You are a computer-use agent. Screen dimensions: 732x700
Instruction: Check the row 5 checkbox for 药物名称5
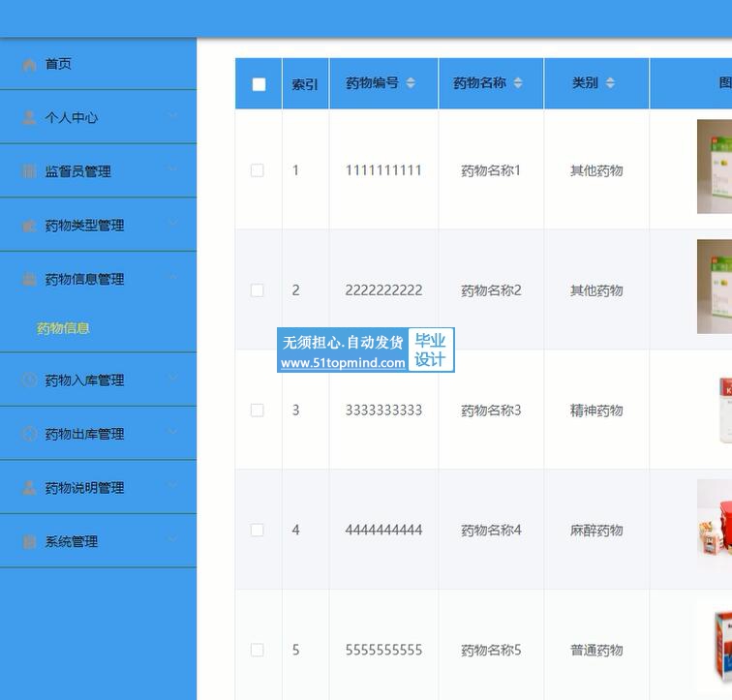tap(258, 650)
